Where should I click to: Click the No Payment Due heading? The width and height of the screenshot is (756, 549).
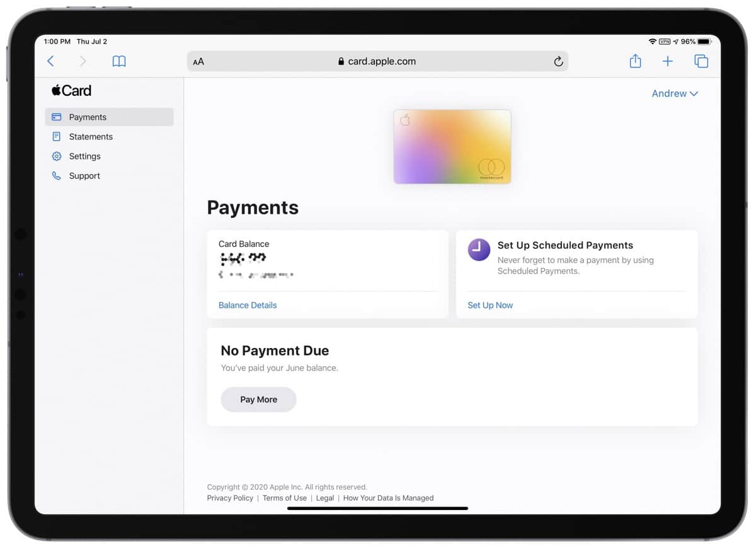[275, 350]
